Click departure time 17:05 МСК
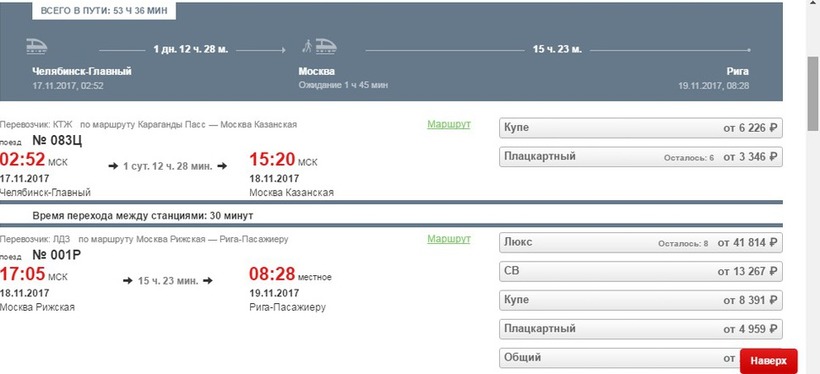Image resolution: width=820 pixels, height=374 pixels. 34,274
